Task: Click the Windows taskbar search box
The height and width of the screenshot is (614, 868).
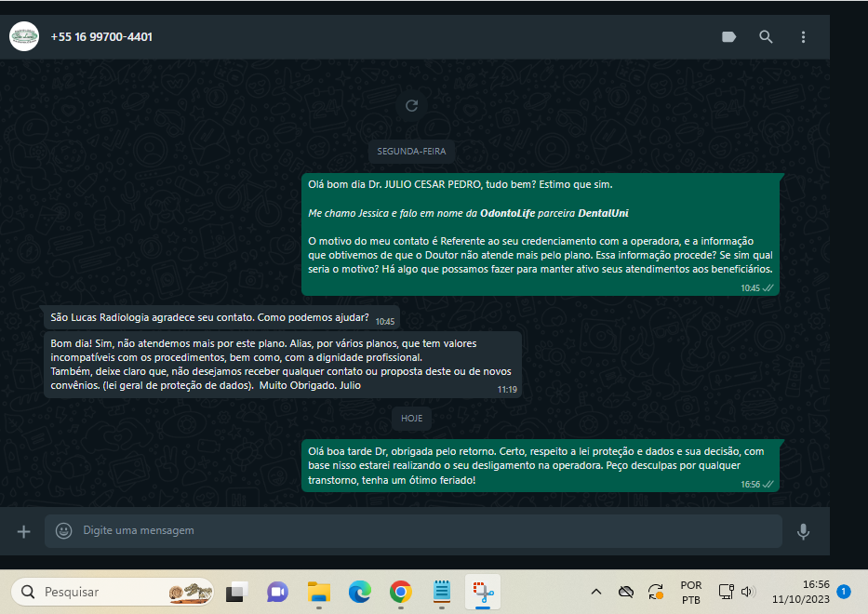Action: click(x=112, y=592)
